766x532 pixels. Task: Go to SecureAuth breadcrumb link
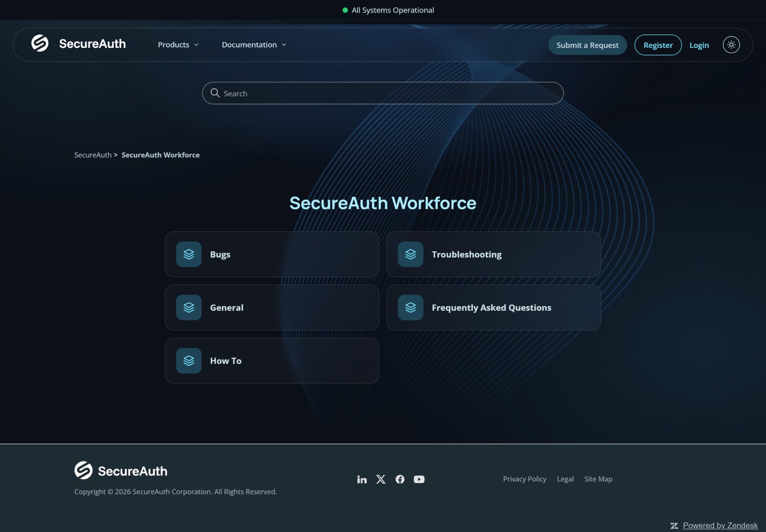pyautogui.click(x=93, y=155)
